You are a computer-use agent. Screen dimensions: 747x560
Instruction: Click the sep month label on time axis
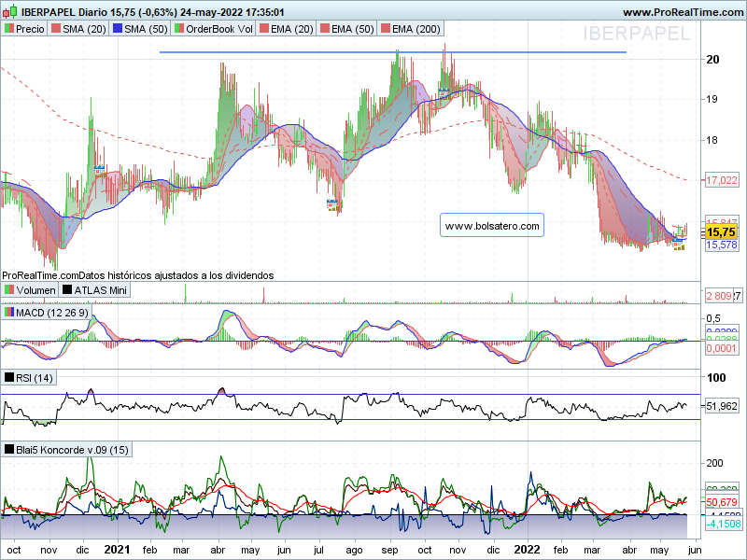[x=389, y=550]
